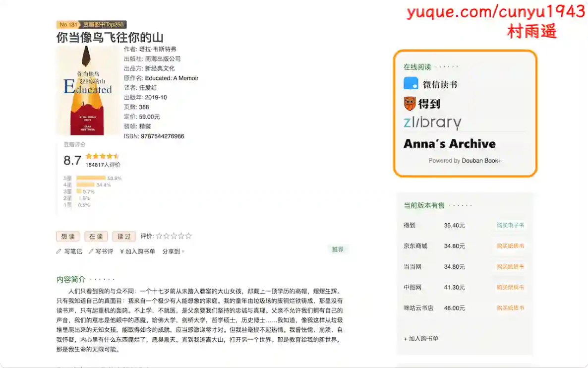Click the yen icon 加入购书单 under ratings
The width and height of the screenshot is (588, 368).
tap(122, 251)
